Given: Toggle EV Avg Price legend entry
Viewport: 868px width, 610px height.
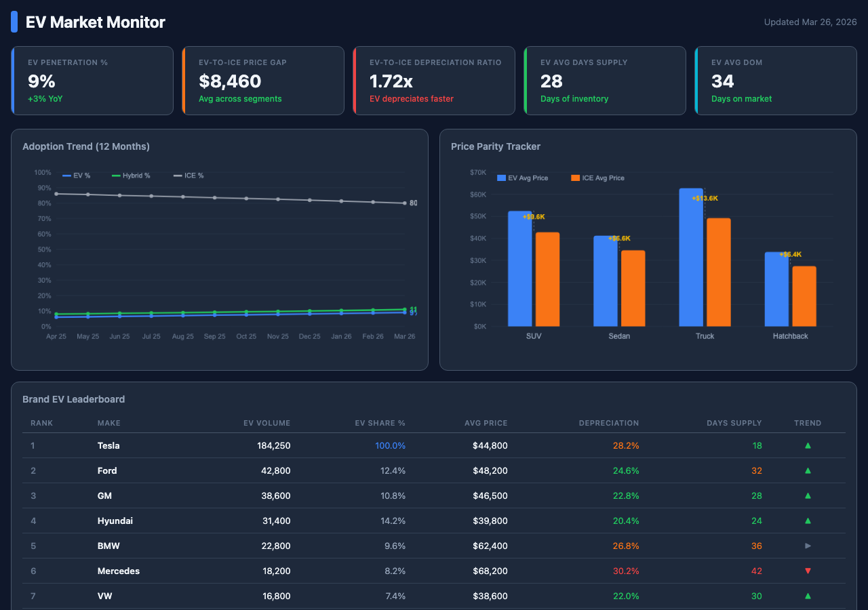Looking at the screenshot, I should pos(522,178).
